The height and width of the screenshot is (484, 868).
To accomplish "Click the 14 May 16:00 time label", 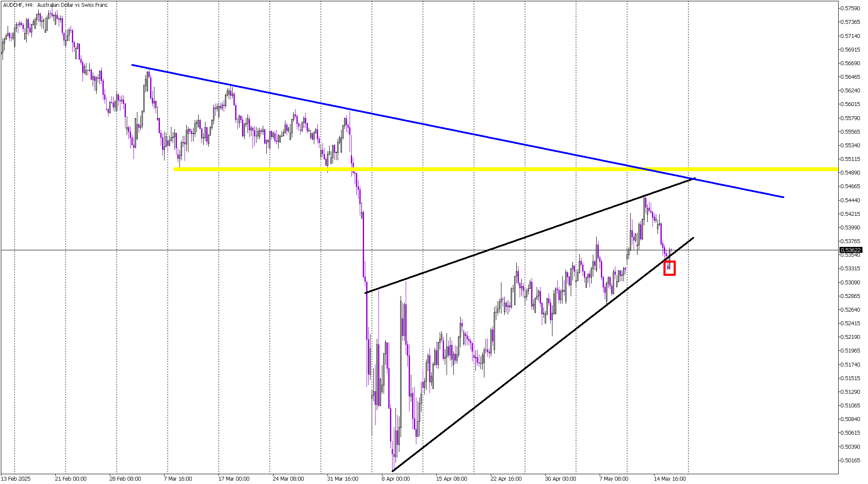I will pos(670,479).
